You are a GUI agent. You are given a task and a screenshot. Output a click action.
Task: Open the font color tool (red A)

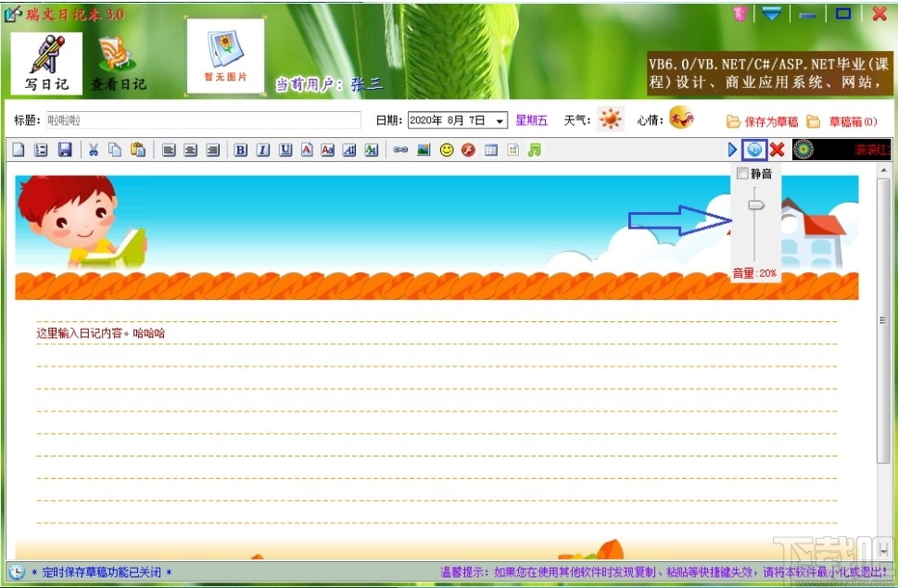(307, 150)
